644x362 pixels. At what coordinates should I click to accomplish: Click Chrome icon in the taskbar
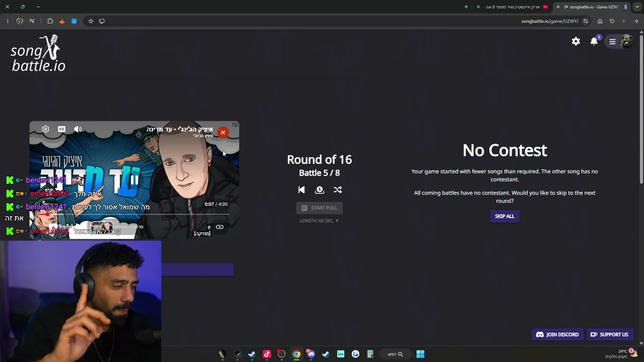click(296, 354)
